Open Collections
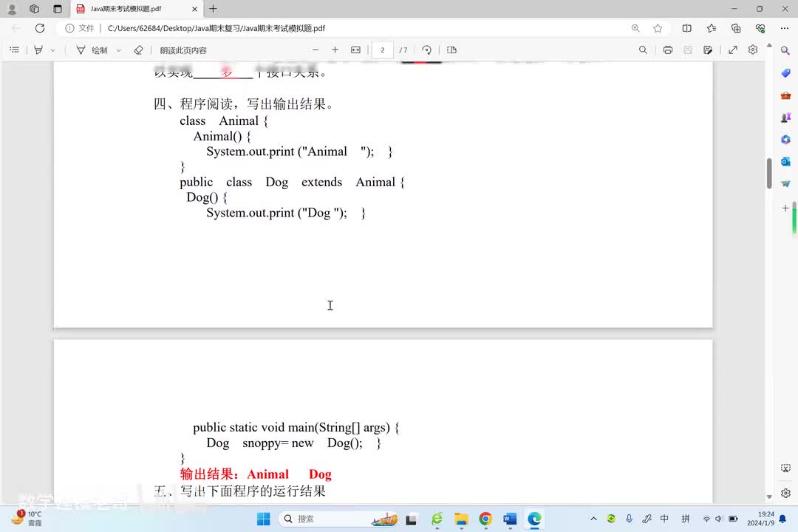 click(x=736, y=28)
